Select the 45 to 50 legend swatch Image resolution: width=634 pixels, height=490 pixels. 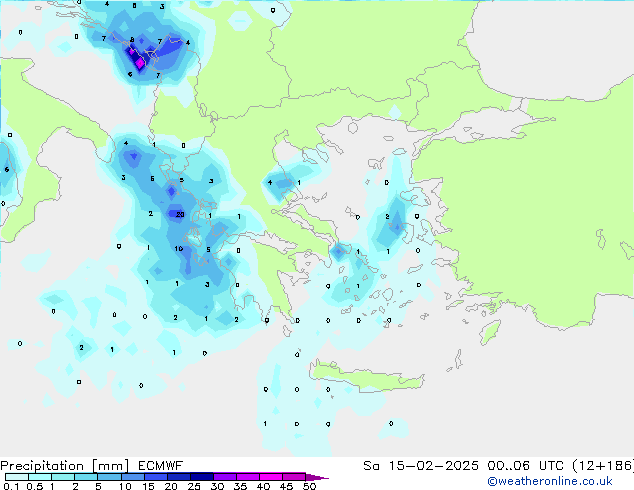tap(294, 477)
